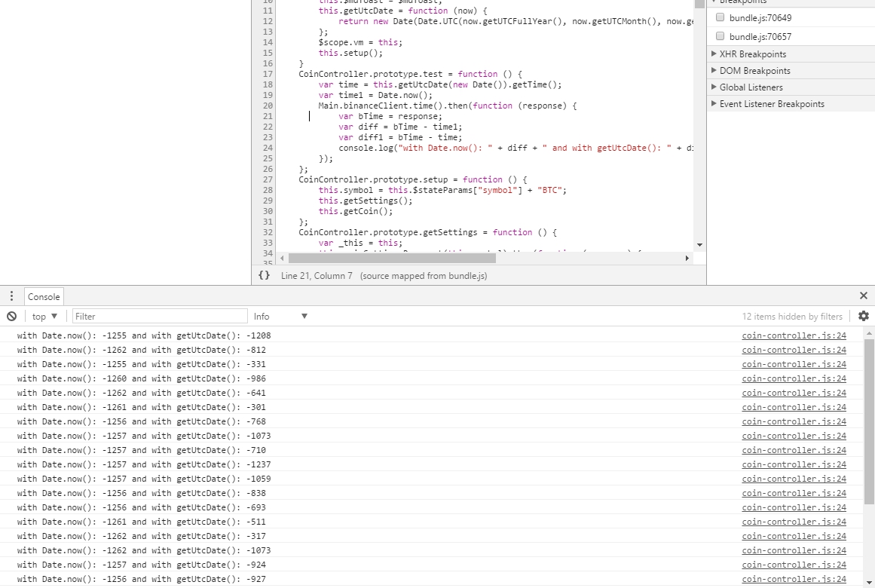Click the editor scroll-right arrow
The image size is (875, 588).
(687, 258)
